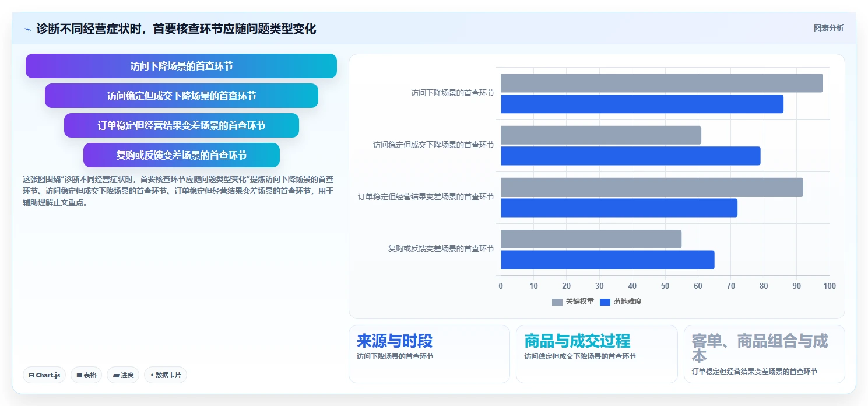Click y-axis label 订单稳定但经营结果变差场景的首查环节

click(x=426, y=197)
